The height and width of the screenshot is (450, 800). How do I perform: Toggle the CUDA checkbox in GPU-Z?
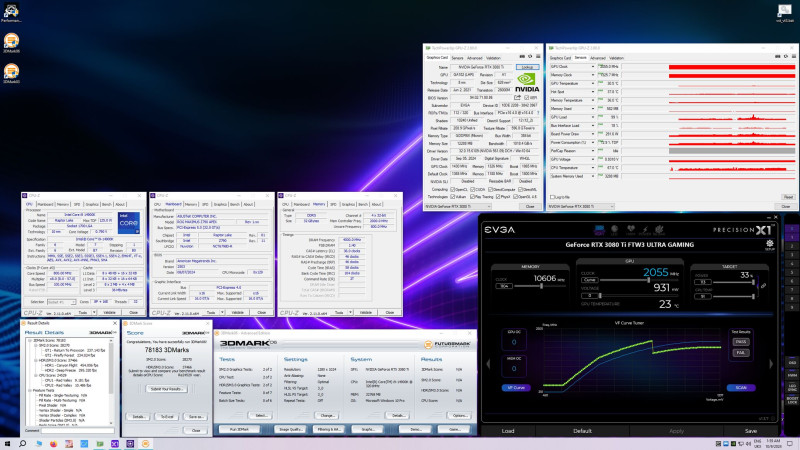[x=473, y=189]
